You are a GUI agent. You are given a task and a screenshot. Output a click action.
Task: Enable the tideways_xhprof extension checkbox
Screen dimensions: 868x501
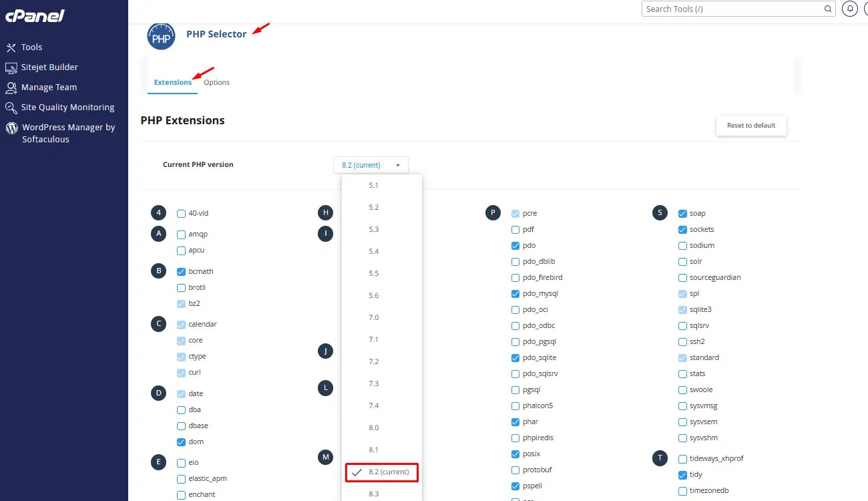pyautogui.click(x=682, y=460)
